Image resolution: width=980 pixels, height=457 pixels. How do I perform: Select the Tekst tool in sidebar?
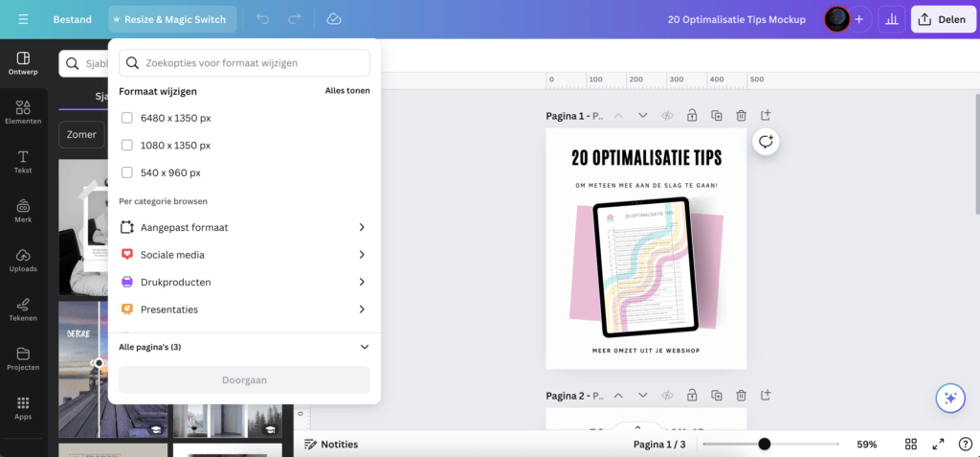[x=23, y=161]
